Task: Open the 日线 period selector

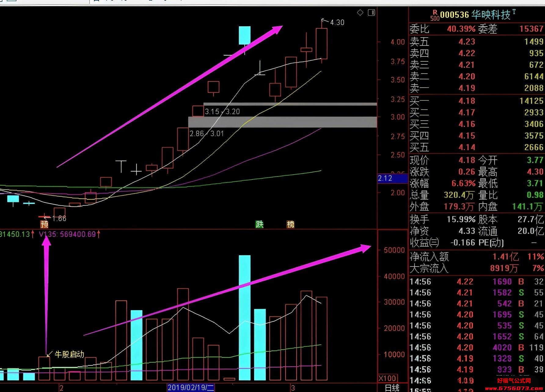Action: 392,388
